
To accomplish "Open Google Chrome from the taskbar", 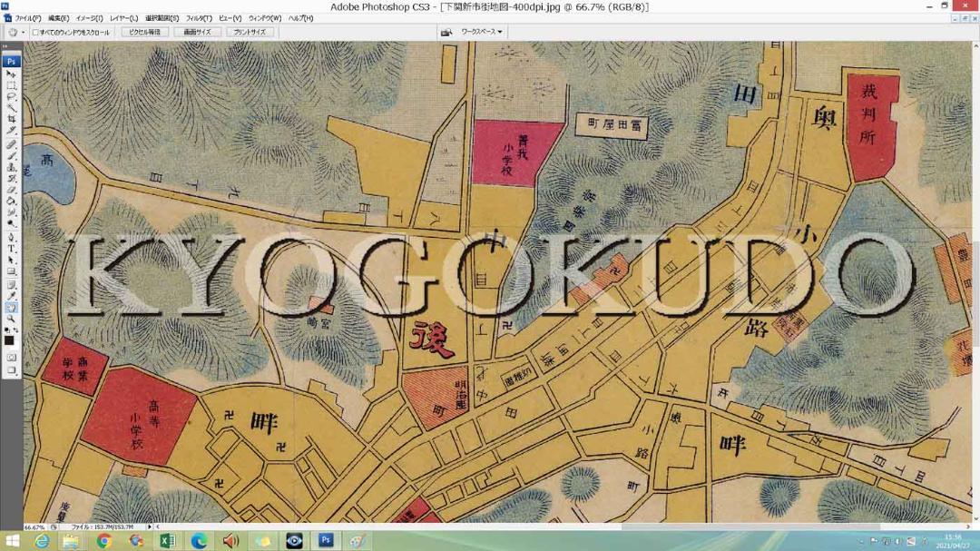I will tap(103, 541).
